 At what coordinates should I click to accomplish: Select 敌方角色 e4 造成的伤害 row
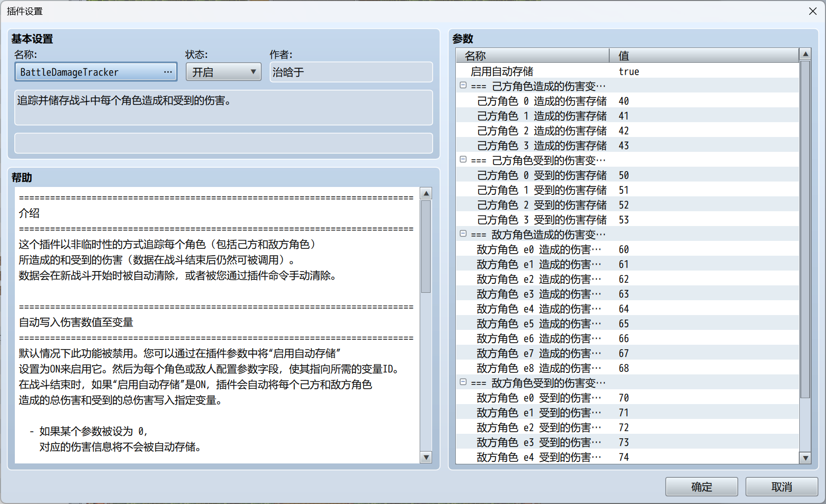coord(628,309)
